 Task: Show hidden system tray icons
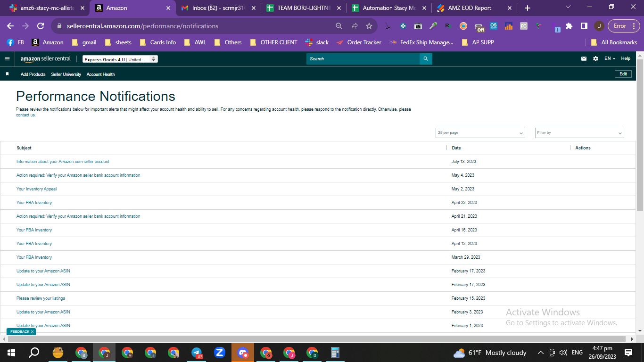pos(540,353)
